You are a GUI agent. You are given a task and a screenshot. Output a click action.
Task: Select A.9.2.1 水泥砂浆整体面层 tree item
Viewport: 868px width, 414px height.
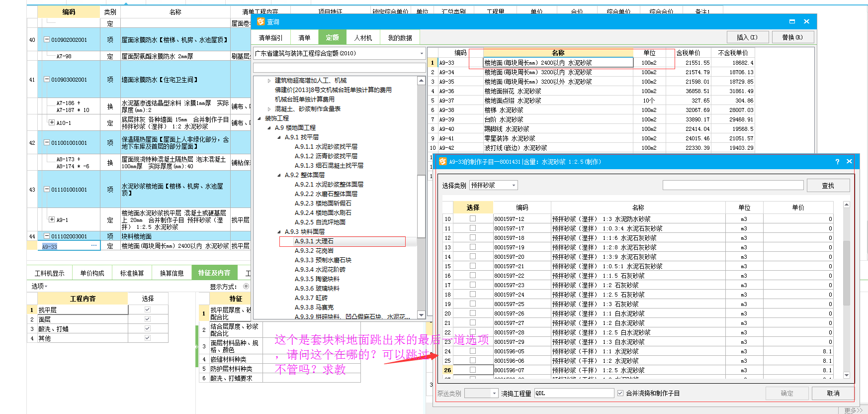[x=329, y=185]
